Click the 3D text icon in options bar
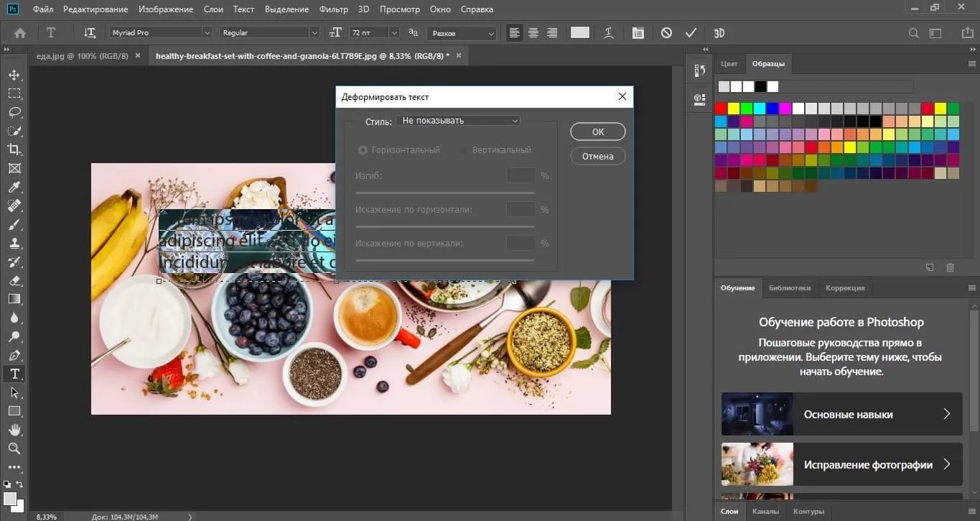Image resolution: width=980 pixels, height=521 pixels. click(719, 33)
